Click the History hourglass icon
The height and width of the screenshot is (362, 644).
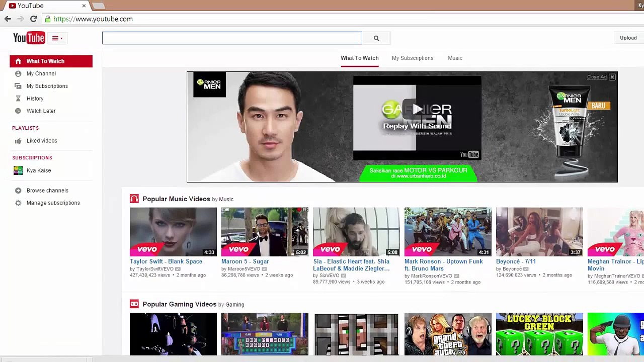(18, 99)
